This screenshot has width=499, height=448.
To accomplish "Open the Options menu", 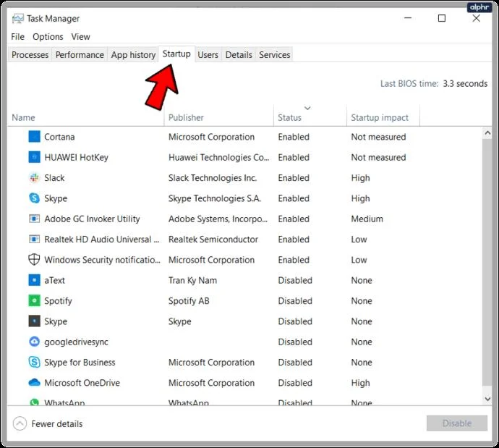I will 48,37.
